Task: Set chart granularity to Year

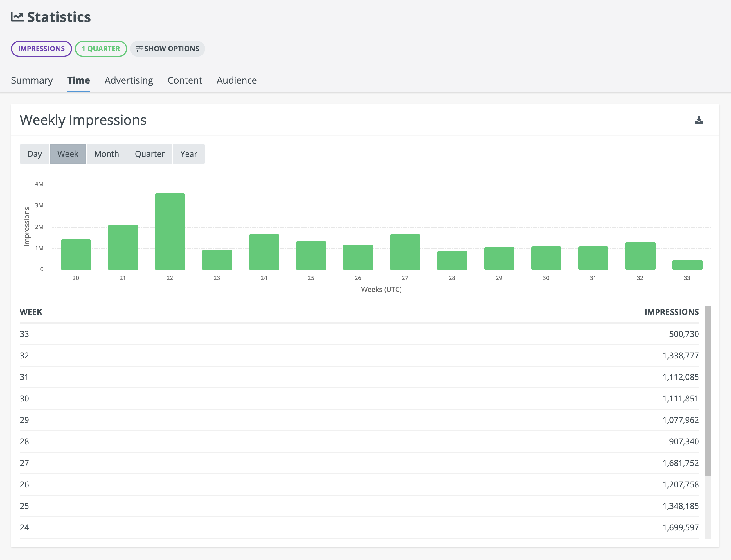Action: coord(189,154)
